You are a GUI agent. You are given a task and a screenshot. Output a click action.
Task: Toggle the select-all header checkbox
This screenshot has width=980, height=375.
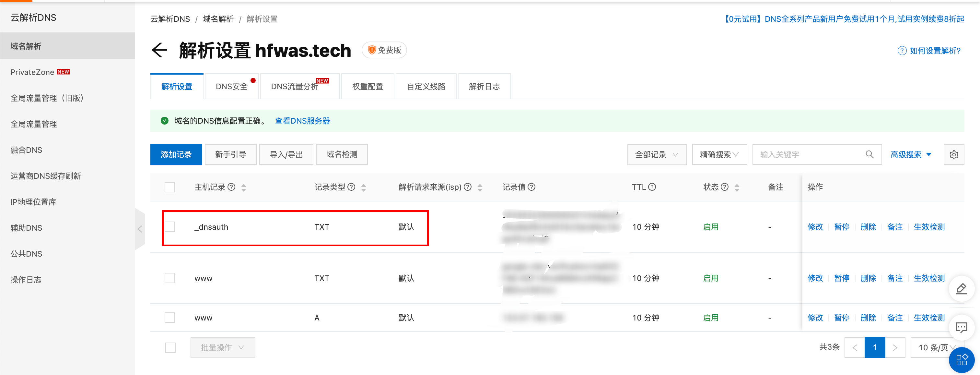[x=170, y=187]
